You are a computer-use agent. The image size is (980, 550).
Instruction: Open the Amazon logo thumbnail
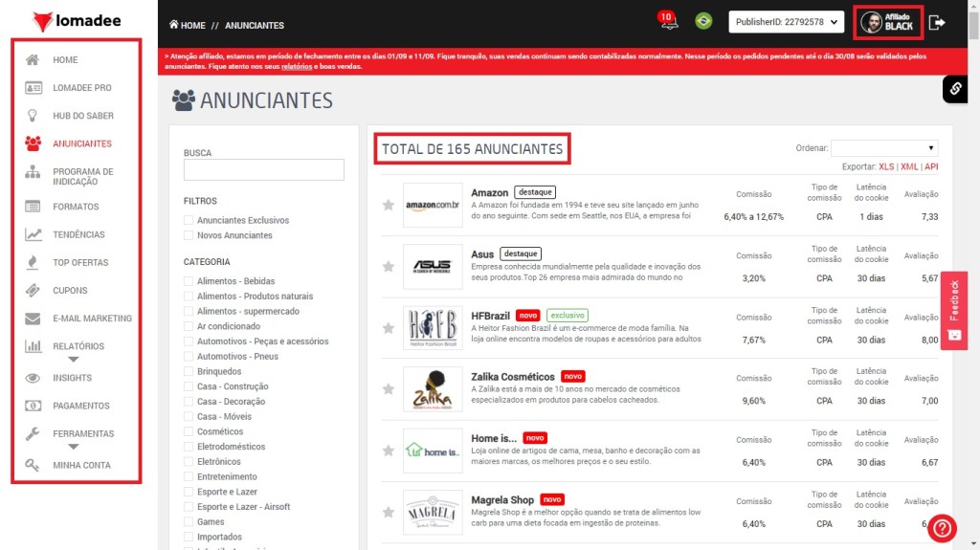(433, 205)
